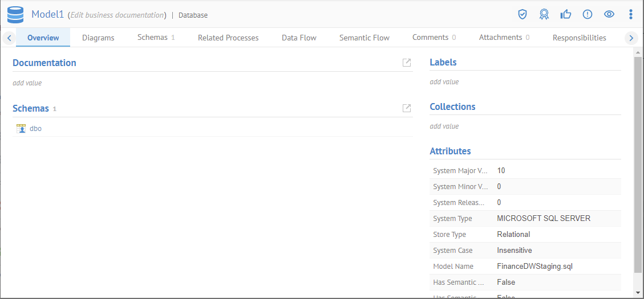Open Schemas section pop-out icon

coord(407,108)
